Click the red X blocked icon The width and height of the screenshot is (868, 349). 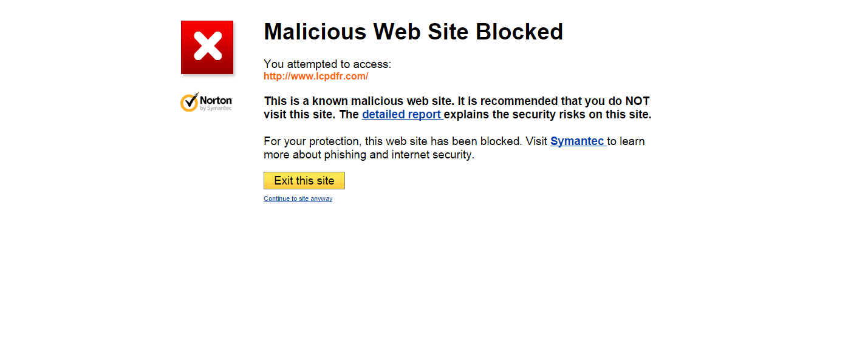pos(207,47)
